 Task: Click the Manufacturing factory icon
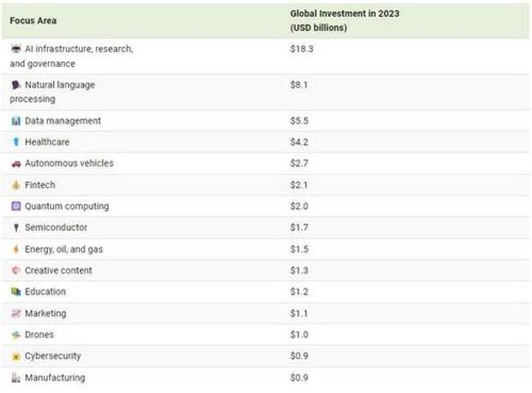16,378
